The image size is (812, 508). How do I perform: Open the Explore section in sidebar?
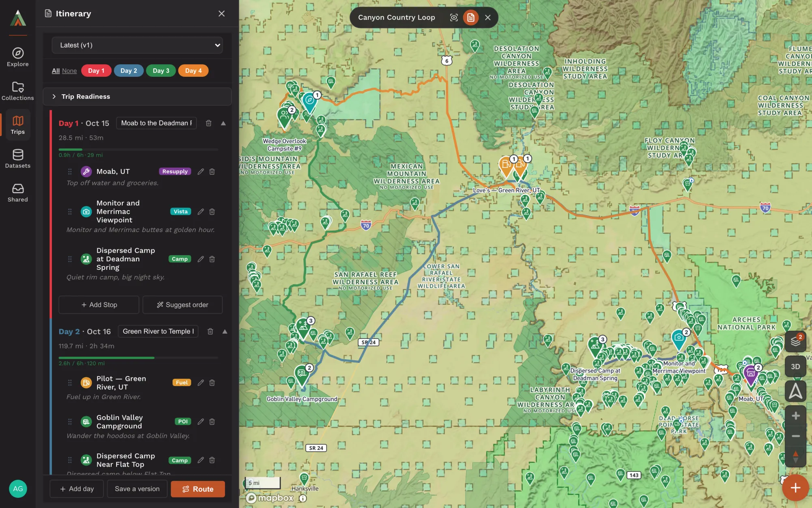click(x=18, y=57)
